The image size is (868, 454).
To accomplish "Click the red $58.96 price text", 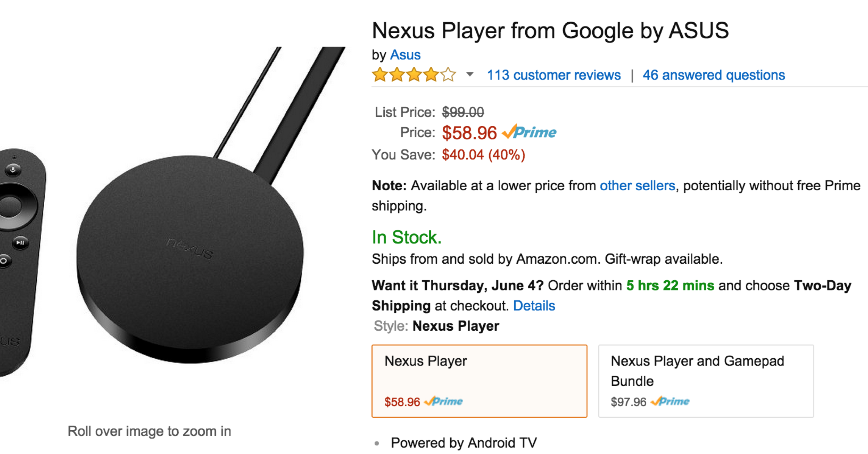I will (469, 133).
